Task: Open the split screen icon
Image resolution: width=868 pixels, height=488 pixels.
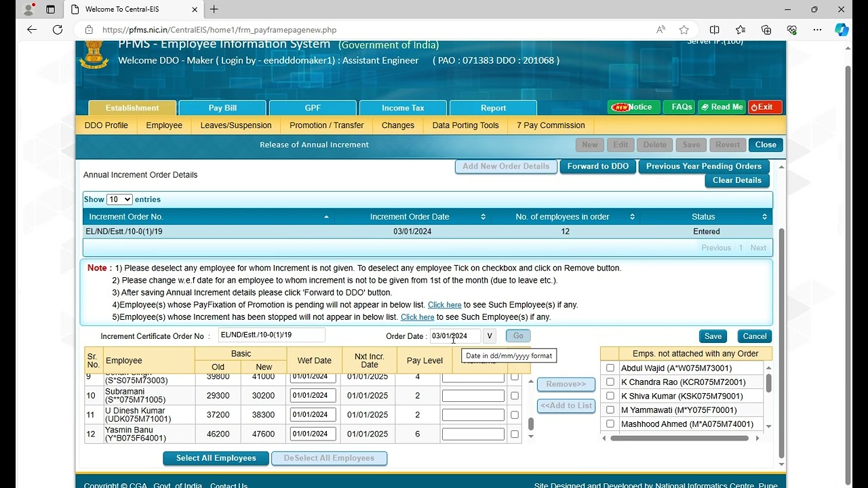Action: [714, 30]
